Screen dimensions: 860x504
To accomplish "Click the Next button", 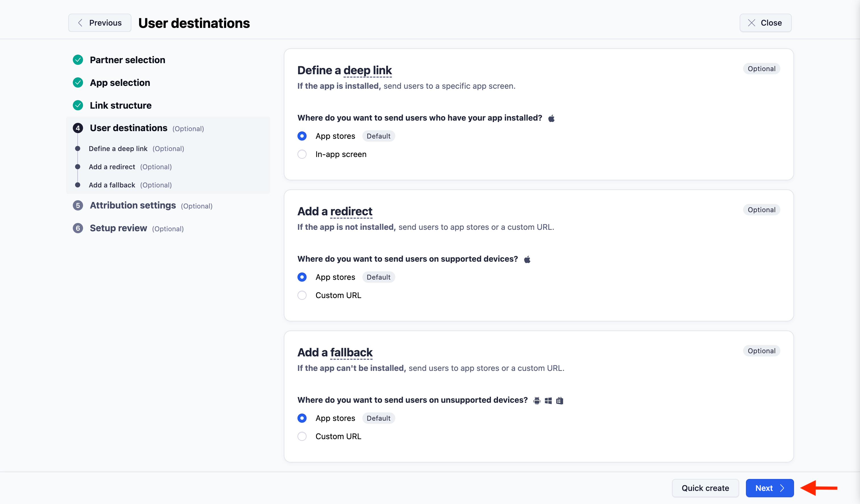I will [x=769, y=488].
